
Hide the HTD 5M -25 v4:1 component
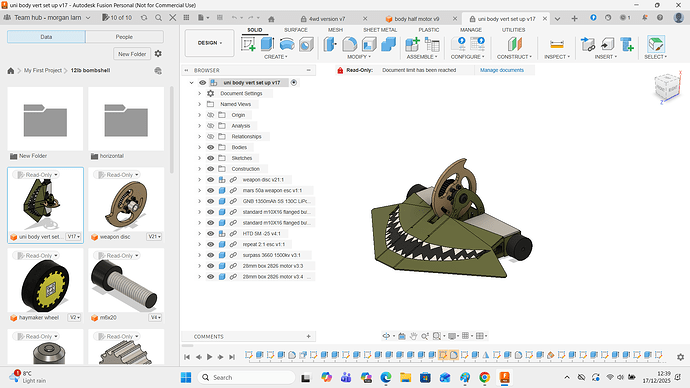210,234
